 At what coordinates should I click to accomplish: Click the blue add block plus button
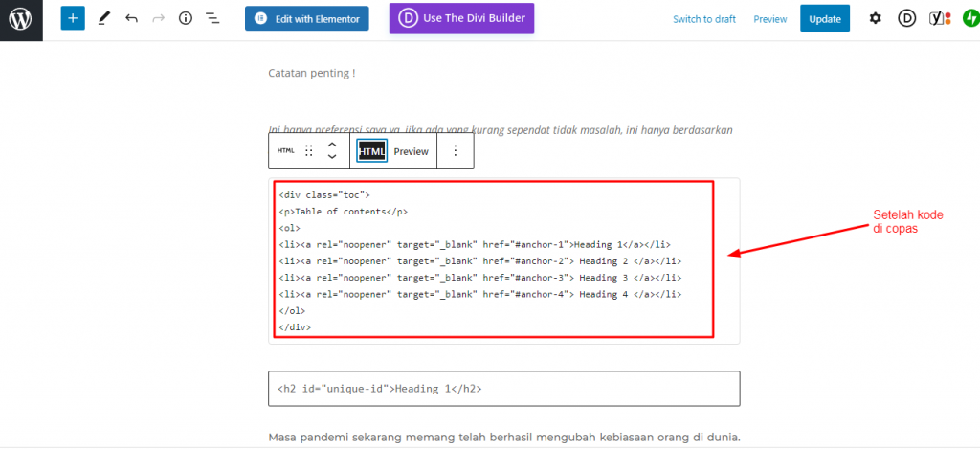[73, 19]
